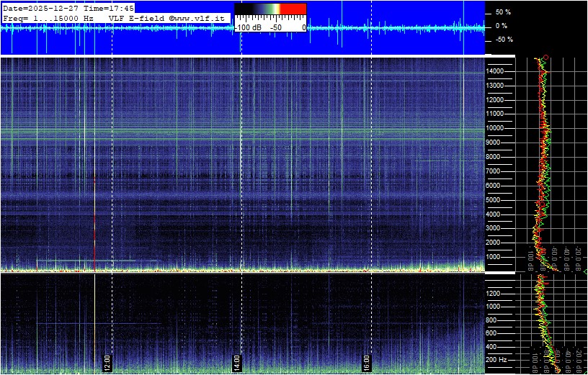This screenshot has width=588, height=375.
Task: Click the -50 label on the color scale
Action: [x=275, y=27]
